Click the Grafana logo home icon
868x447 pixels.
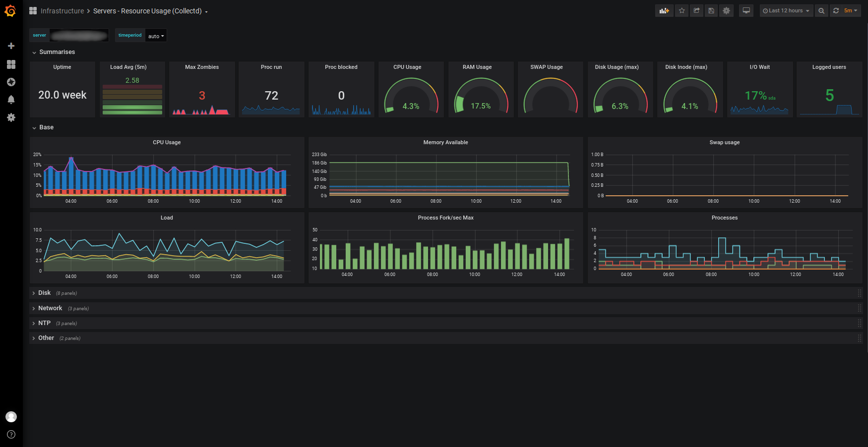point(10,10)
